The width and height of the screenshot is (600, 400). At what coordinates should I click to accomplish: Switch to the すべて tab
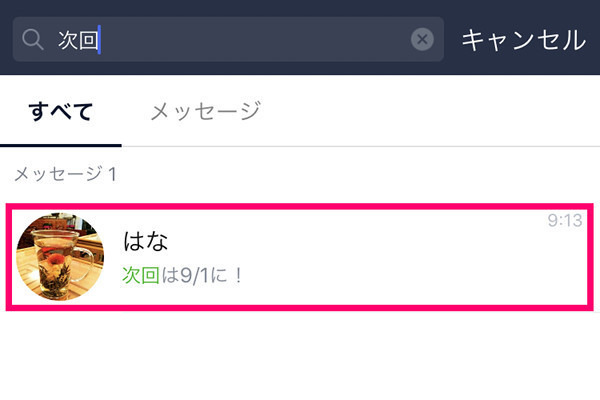60,112
